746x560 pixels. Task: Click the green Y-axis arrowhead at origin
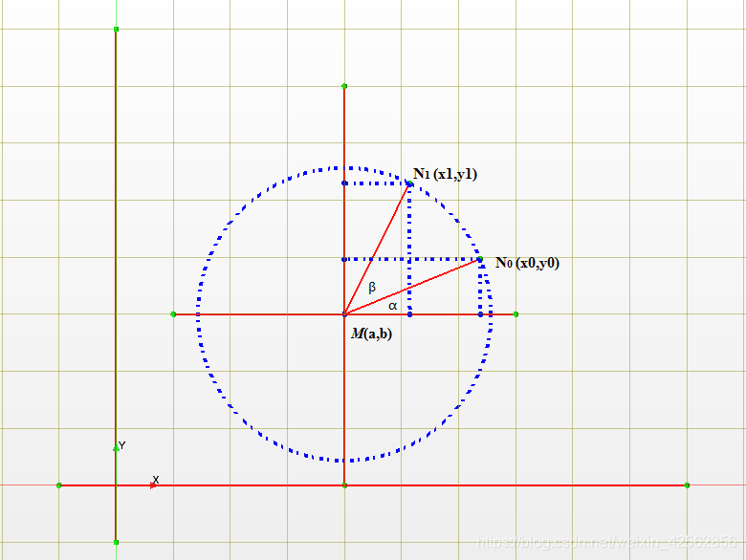pyautogui.click(x=116, y=448)
